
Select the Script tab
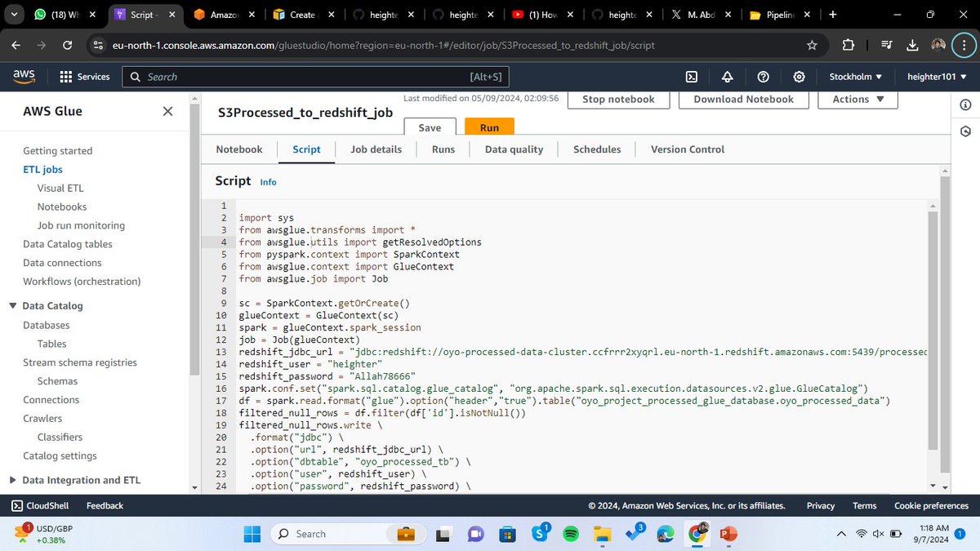pyautogui.click(x=307, y=149)
